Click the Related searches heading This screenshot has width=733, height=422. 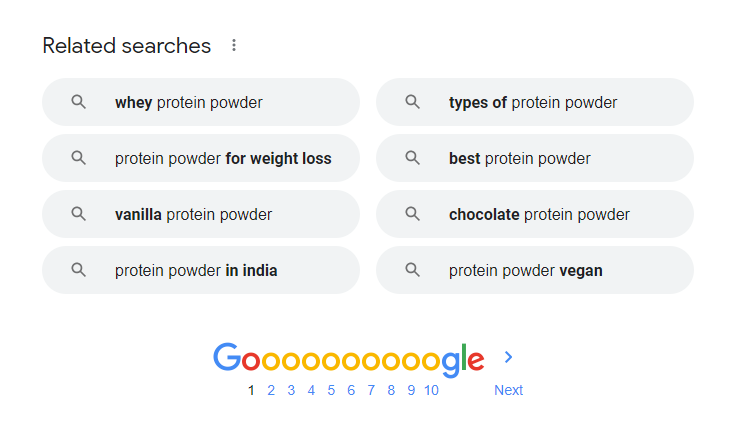[x=127, y=46]
